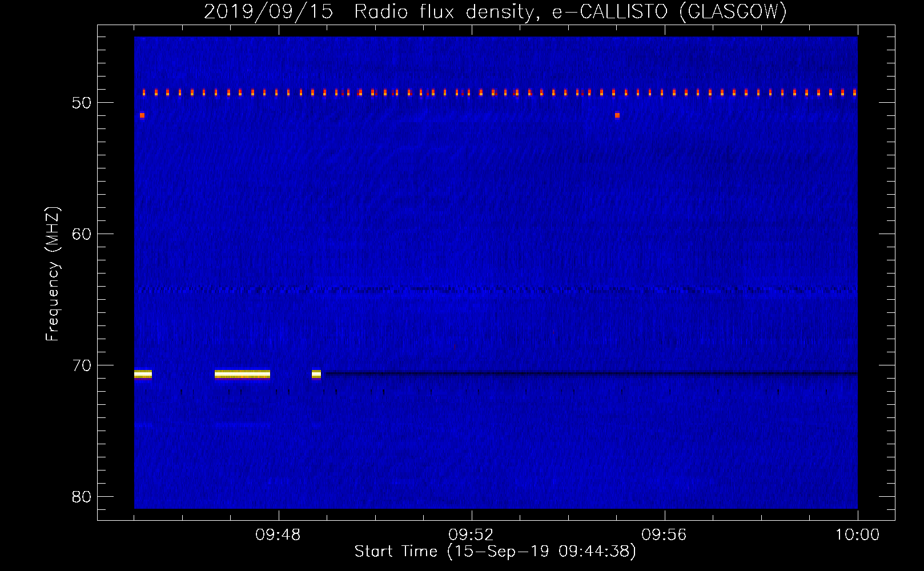
Task: Click the 09:52 time tick label
Action: click(x=471, y=535)
